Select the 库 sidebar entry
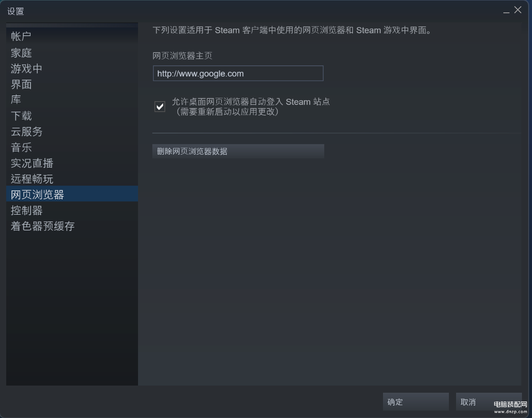The width and height of the screenshot is (532, 418). click(x=16, y=100)
